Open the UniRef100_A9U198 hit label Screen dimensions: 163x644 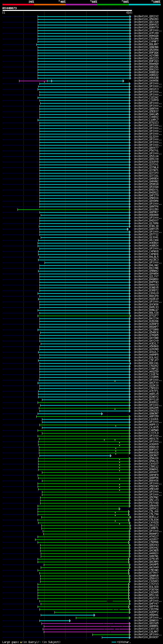[x=146, y=78]
